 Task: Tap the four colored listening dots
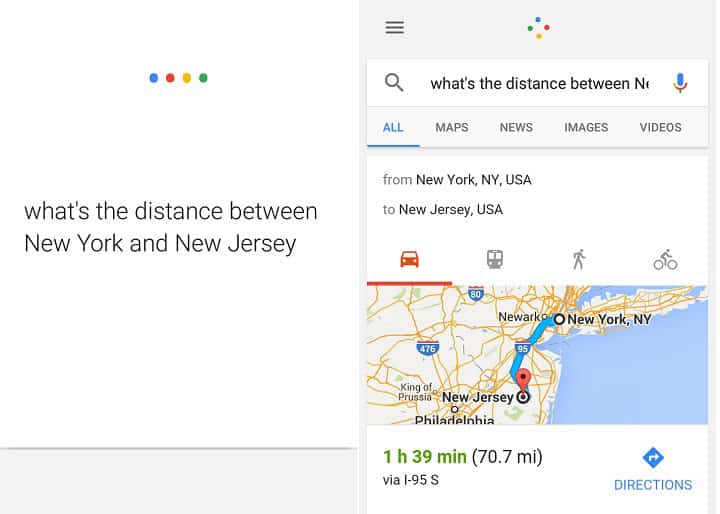(x=179, y=78)
